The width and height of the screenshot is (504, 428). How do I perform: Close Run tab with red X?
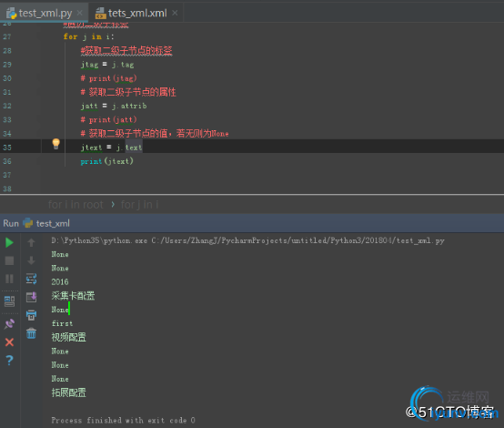pyautogui.click(x=9, y=342)
